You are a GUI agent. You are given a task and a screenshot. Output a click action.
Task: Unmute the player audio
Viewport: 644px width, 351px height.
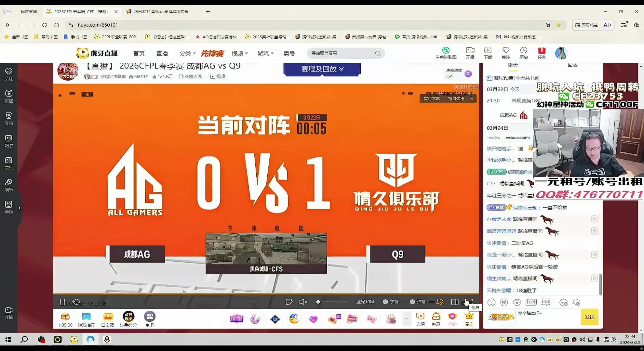303,302
